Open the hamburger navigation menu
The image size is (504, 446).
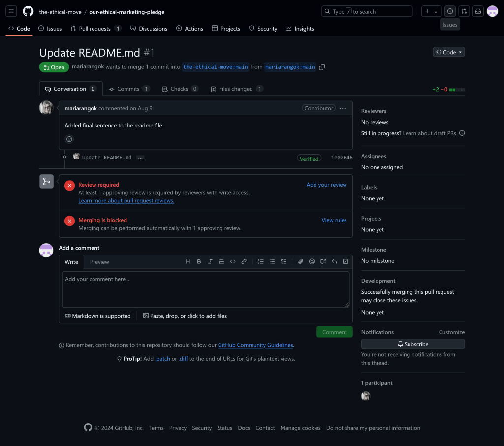tap(11, 11)
